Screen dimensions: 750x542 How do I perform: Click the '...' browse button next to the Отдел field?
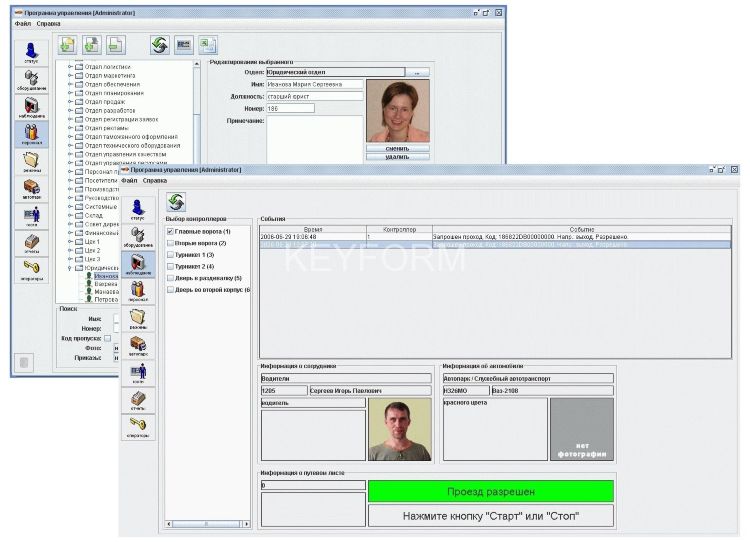point(419,72)
